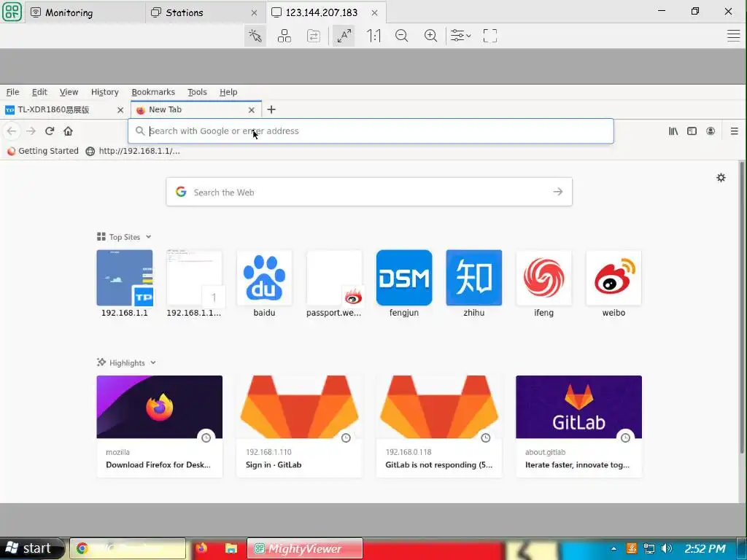Reload the current page
The height and width of the screenshot is (560, 747).
pyautogui.click(x=50, y=131)
